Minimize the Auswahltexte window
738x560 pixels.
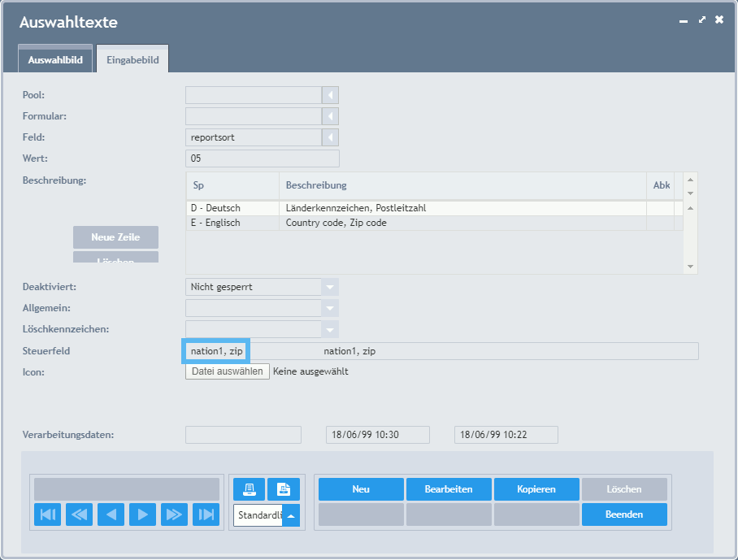(x=684, y=20)
